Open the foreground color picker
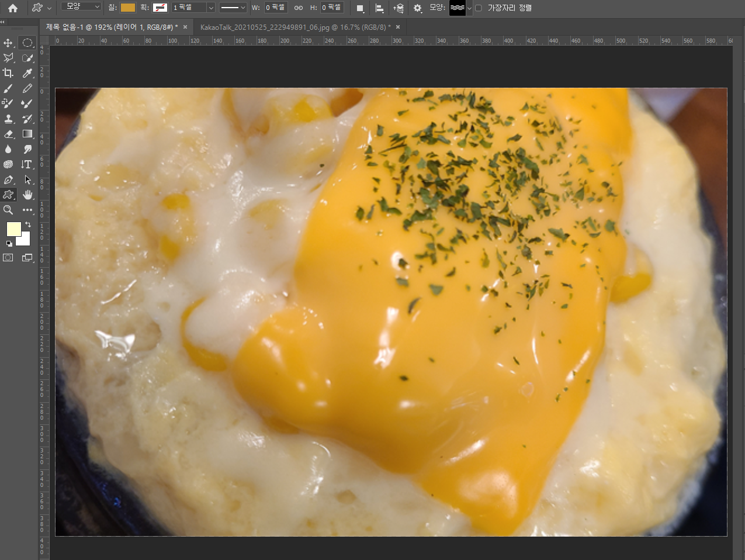This screenshot has width=745, height=560. tap(13, 229)
